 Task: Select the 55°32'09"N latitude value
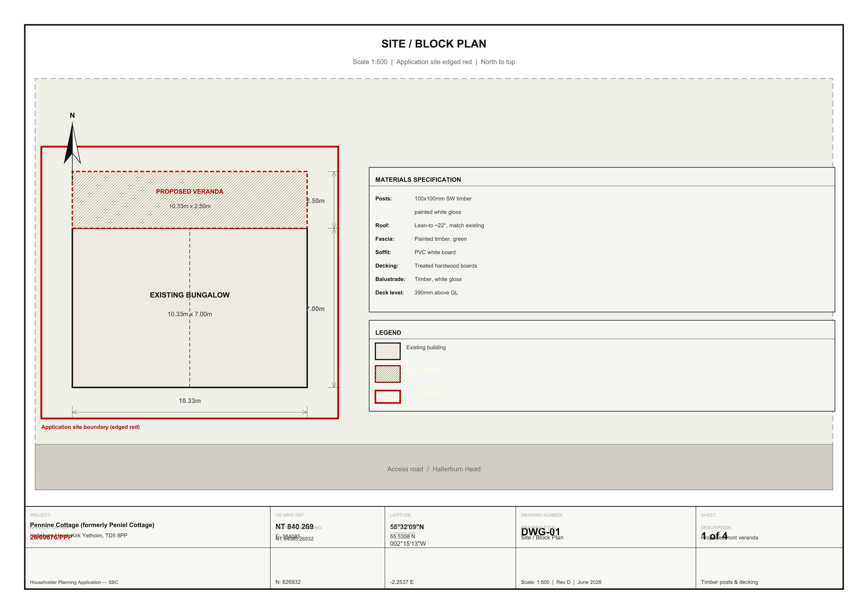[x=407, y=527]
